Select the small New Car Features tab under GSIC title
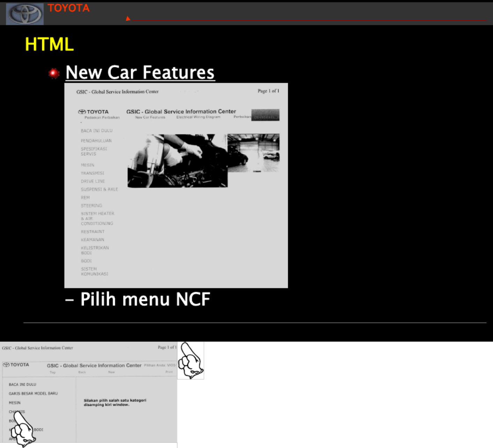The width and height of the screenshot is (493, 448). coord(150,117)
